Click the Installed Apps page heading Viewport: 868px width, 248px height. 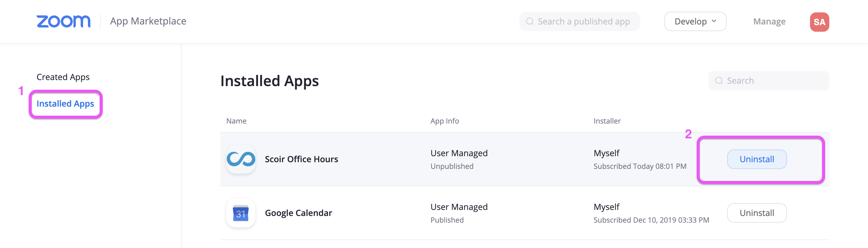269,81
